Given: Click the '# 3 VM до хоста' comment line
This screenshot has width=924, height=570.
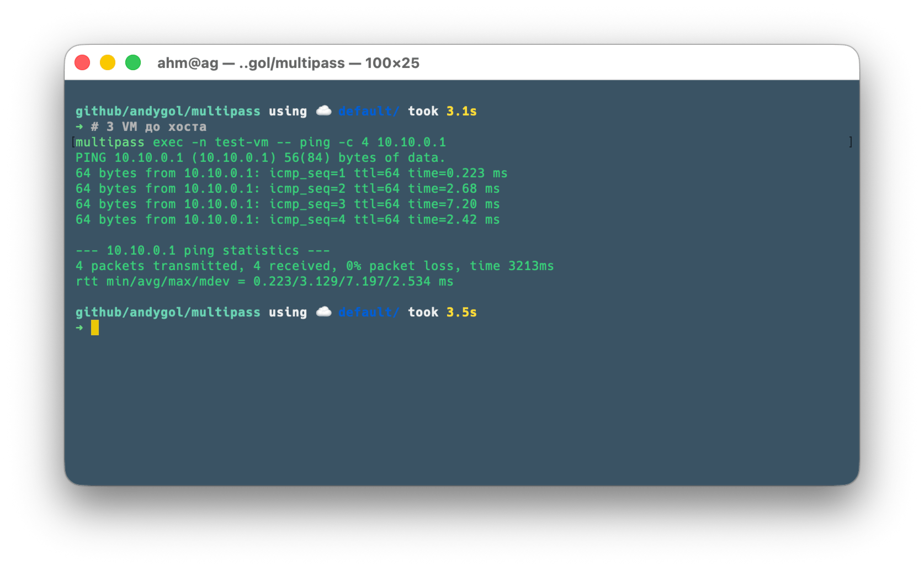Looking at the screenshot, I should pyautogui.click(x=149, y=126).
